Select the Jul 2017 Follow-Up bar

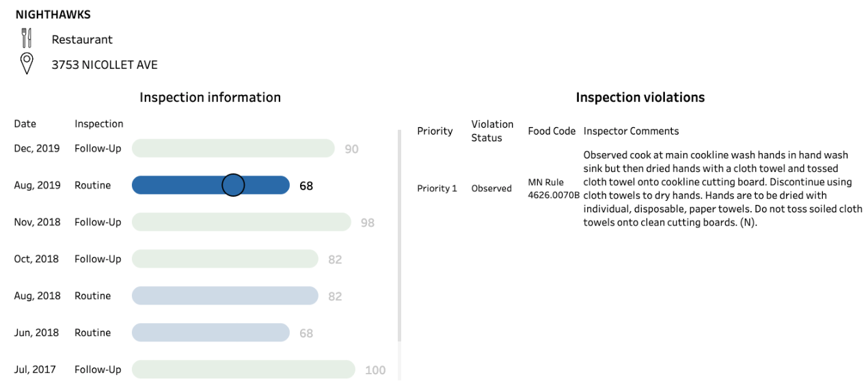tap(243, 369)
